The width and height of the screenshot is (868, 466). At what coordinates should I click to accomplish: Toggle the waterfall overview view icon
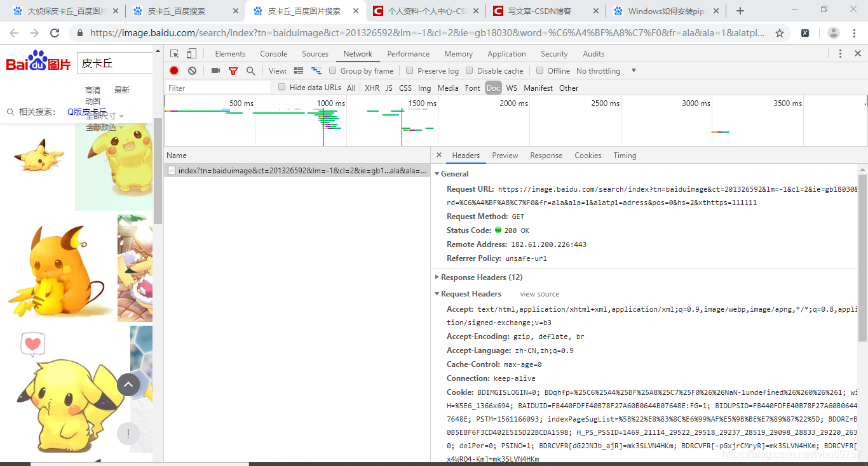click(x=316, y=70)
